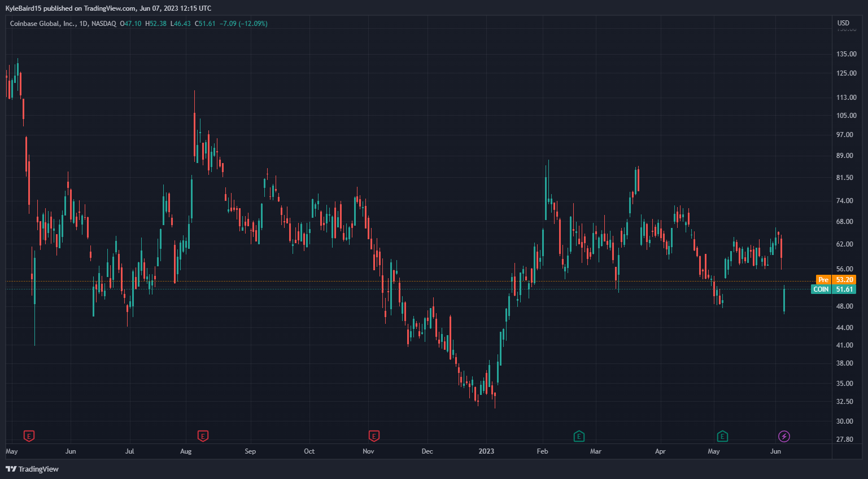
Task: Click the close value C51.61 in legend
Action: click(x=205, y=24)
